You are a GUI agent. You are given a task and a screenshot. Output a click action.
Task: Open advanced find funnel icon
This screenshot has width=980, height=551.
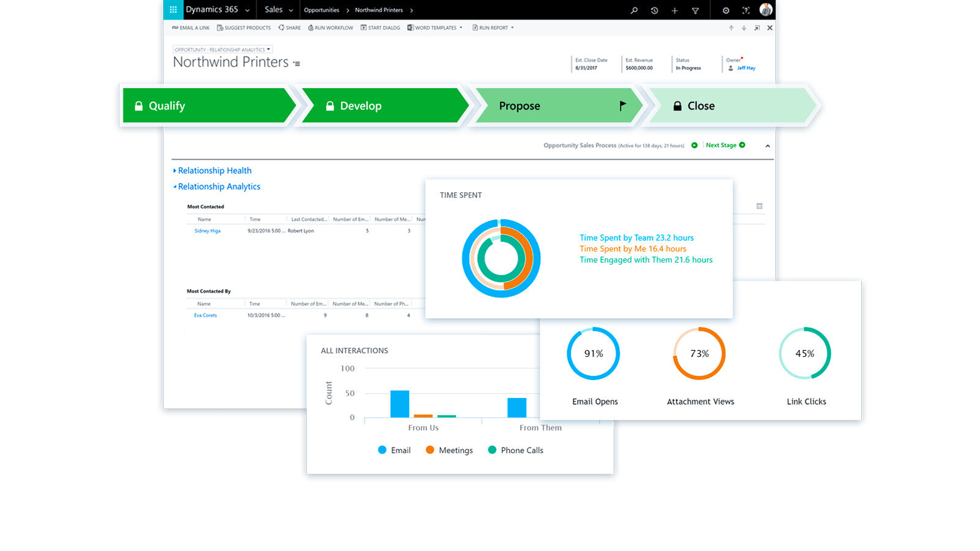tap(695, 10)
